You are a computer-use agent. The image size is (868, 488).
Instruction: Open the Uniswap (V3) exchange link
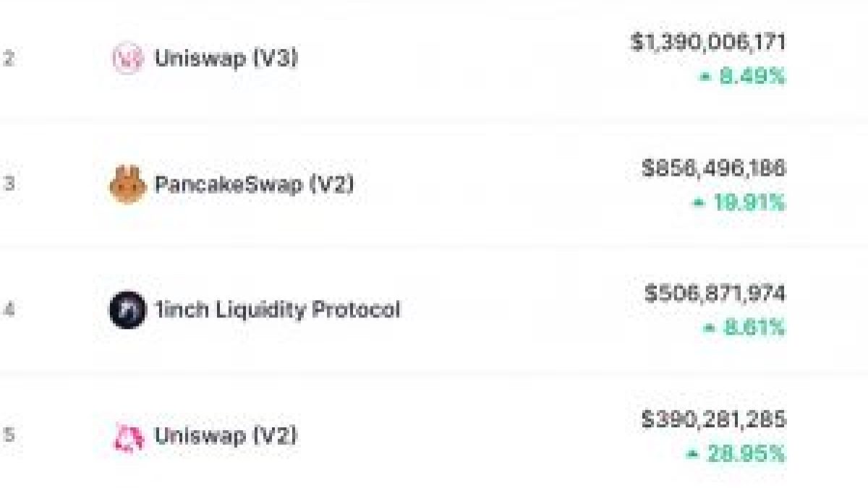[226, 59]
